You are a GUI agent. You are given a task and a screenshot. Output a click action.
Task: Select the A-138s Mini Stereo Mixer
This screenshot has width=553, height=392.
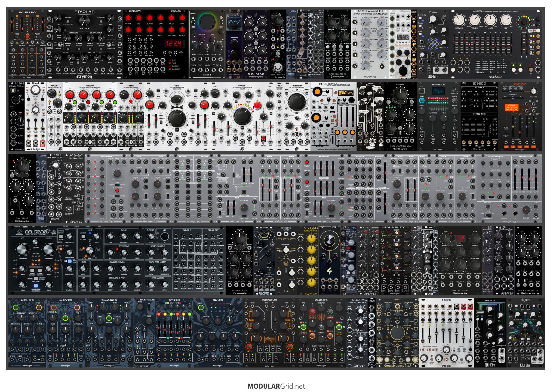click(504, 261)
